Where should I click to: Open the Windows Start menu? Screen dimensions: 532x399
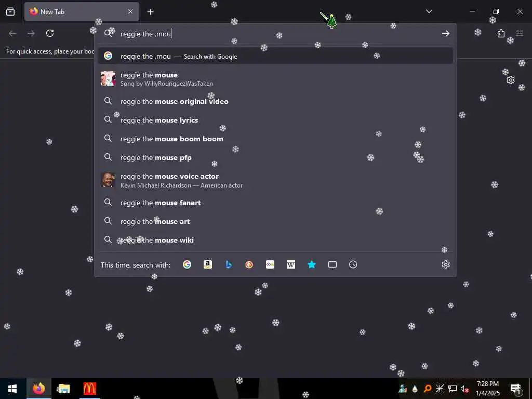[x=12, y=389]
